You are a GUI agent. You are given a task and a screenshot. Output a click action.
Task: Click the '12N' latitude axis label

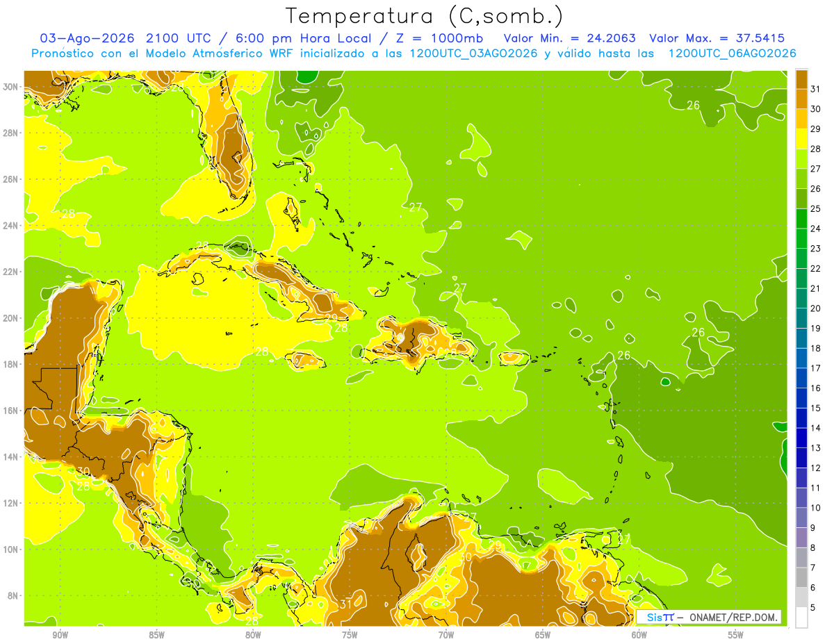12,503
